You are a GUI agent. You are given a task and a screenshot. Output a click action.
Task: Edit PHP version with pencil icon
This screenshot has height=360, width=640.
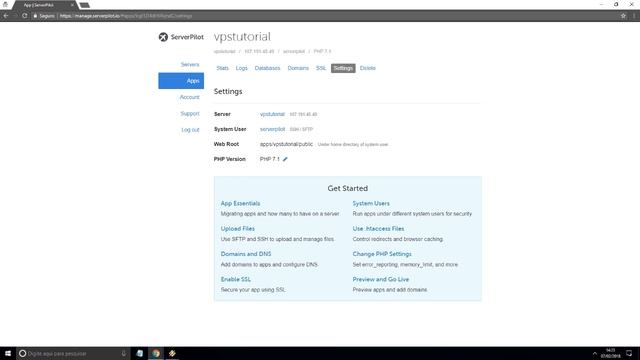tap(285, 159)
